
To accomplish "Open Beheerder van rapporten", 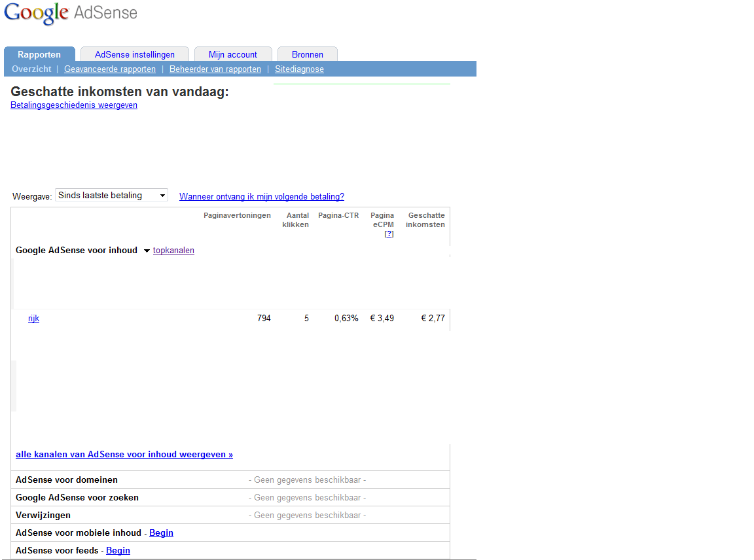I will point(215,69).
